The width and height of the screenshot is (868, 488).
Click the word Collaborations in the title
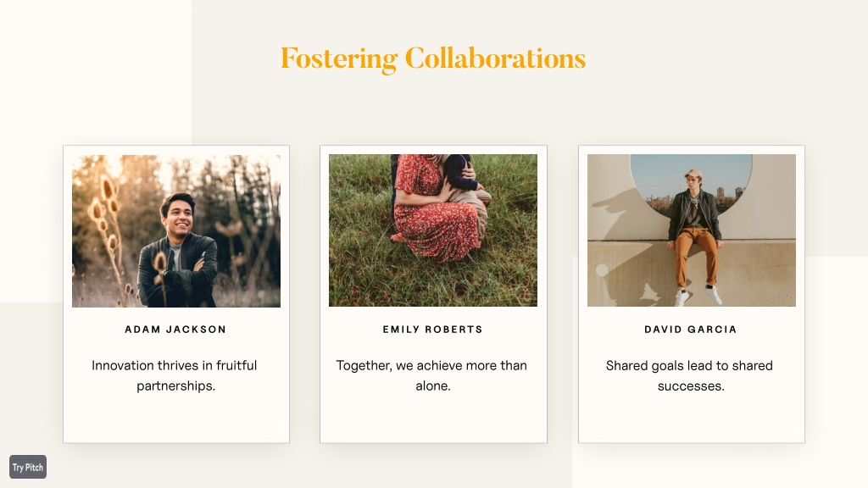click(495, 58)
